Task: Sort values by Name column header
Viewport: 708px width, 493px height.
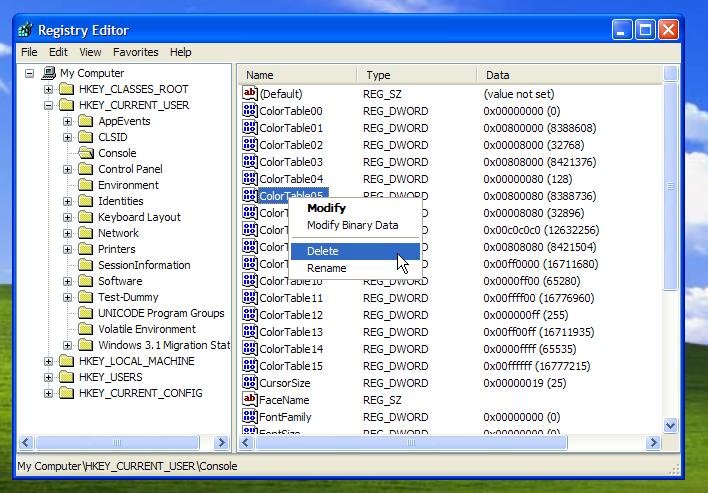Action: click(x=298, y=75)
